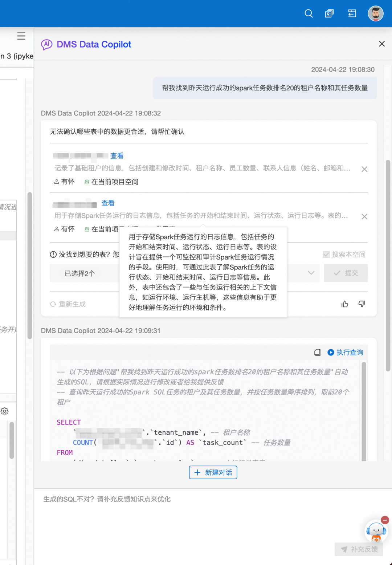Click the task_count alias in SQL
This screenshot has width=392, height=565.
click(x=222, y=443)
